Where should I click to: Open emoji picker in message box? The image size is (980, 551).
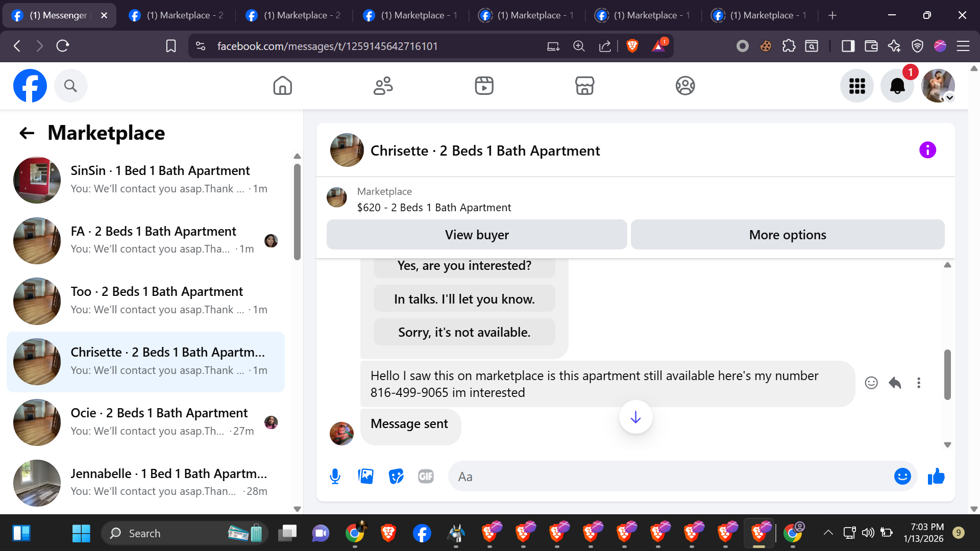point(902,477)
